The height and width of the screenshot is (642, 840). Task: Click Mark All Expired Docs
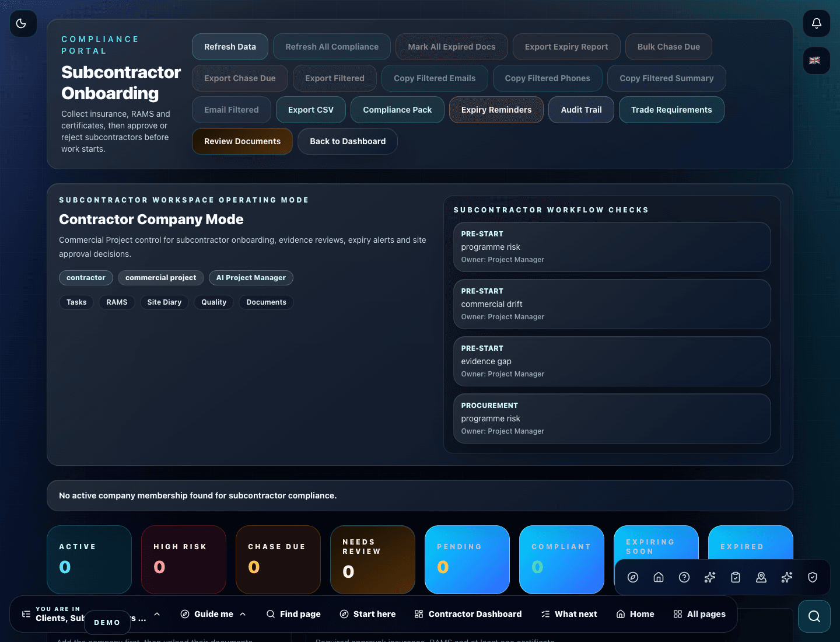coord(452,47)
